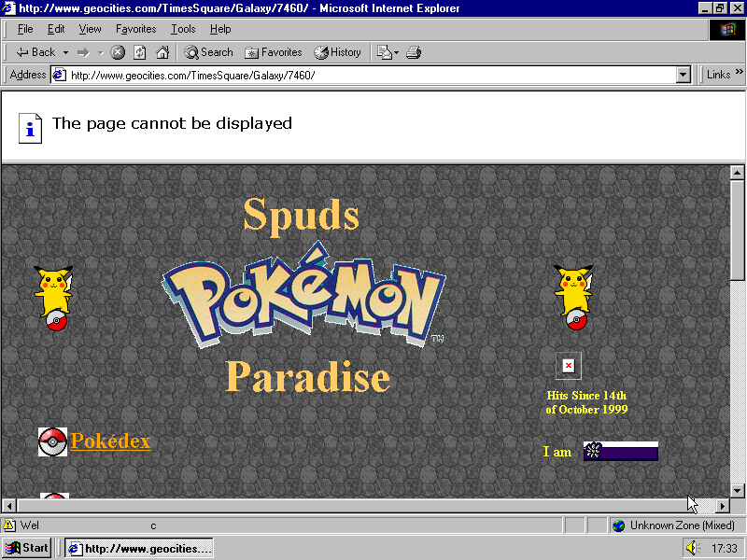Follow the Pokédex link
Viewport: 747px width, 560px height.
[110, 441]
